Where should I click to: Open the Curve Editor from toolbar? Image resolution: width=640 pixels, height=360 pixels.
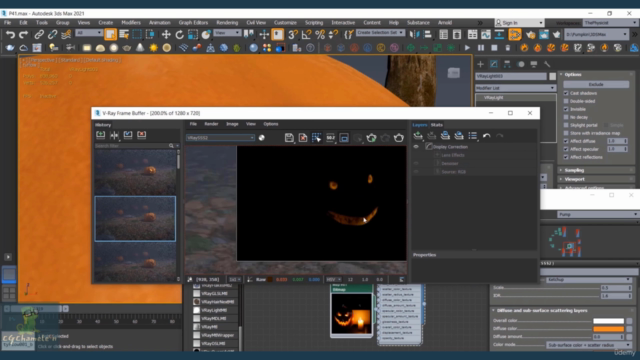pyautogui.click(x=486, y=35)
